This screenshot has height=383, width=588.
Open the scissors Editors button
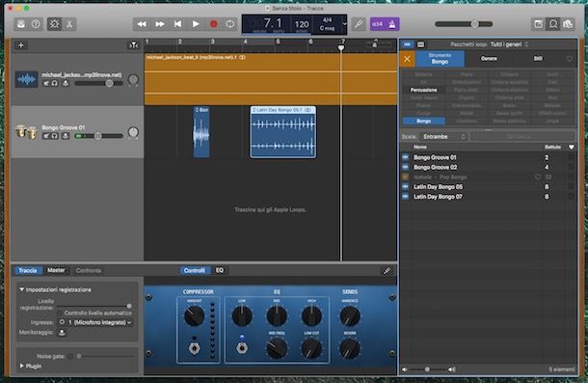tap(69, 24)
